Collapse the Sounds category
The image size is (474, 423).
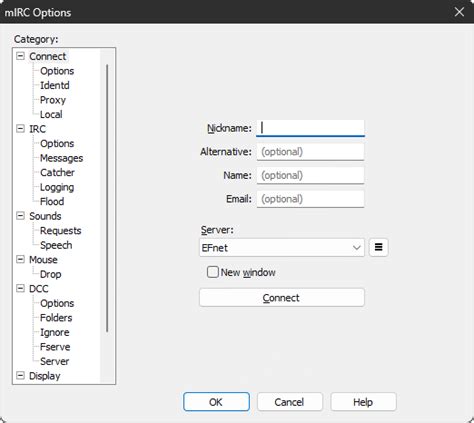(20, 216)
